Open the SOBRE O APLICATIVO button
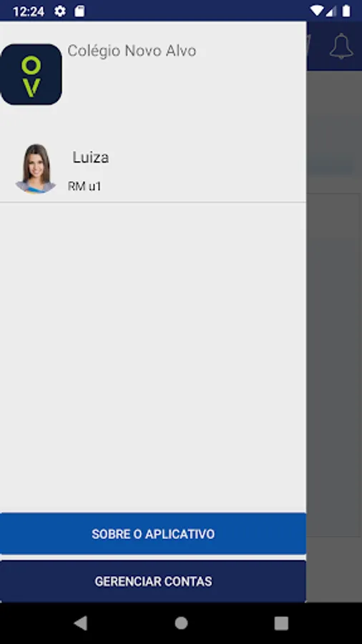The image size is (362, 644). pyautogui.click(x=153, y=534)
